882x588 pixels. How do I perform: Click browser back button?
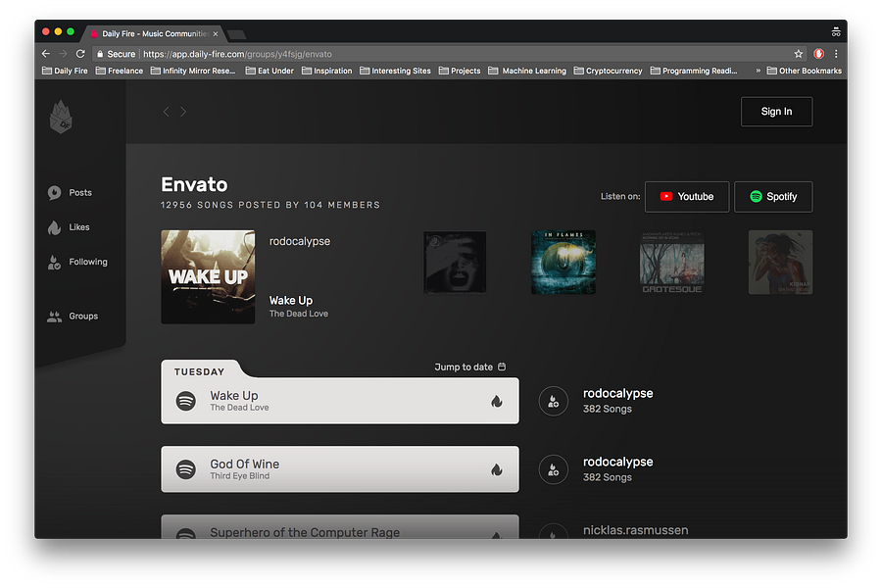pos(46,54)
